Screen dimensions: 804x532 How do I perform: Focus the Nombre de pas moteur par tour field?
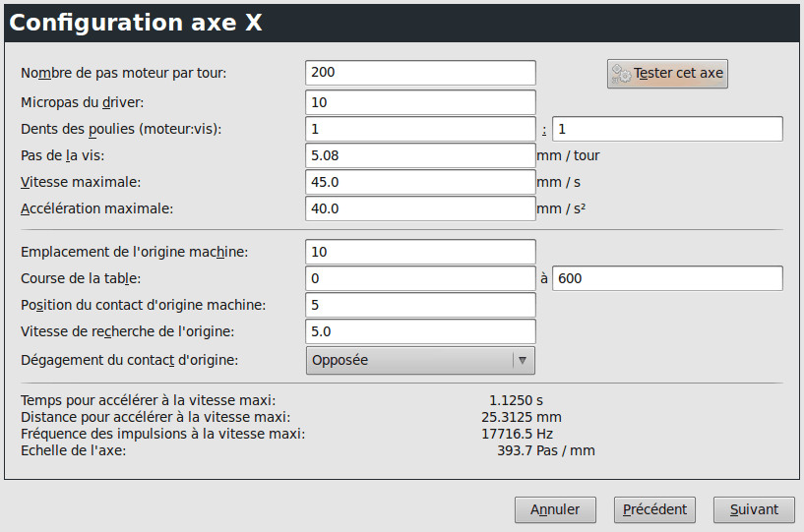420,73
